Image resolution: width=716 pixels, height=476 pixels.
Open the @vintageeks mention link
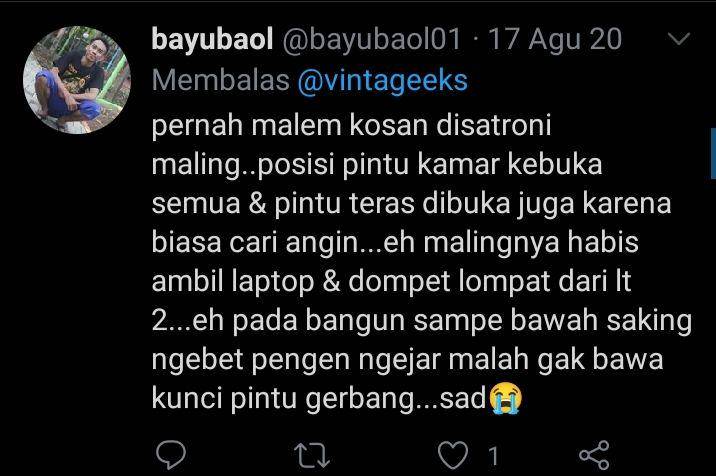[383, 80]
